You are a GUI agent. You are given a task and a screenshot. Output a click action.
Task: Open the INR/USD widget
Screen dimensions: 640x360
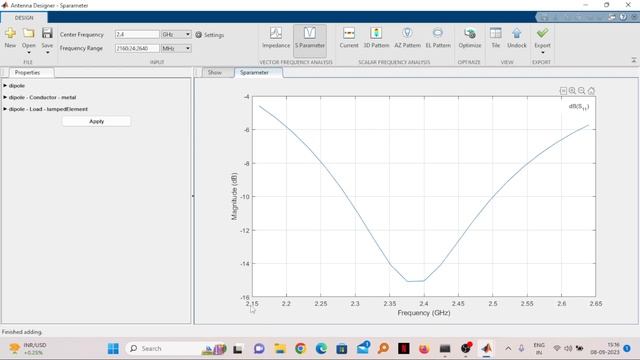tap(28, 349)
